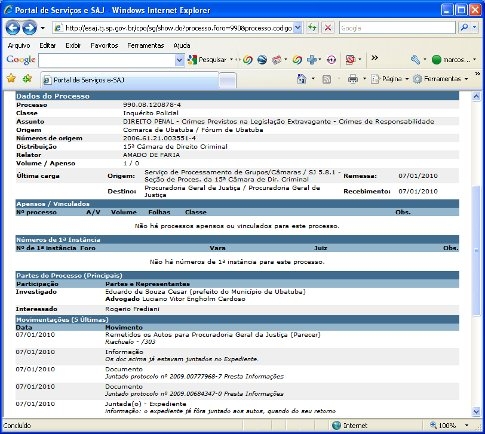Click process number 990.08.120878-4
Image resolution: width=485 pixels, height=434 pixels.
(x=152, y=105)
